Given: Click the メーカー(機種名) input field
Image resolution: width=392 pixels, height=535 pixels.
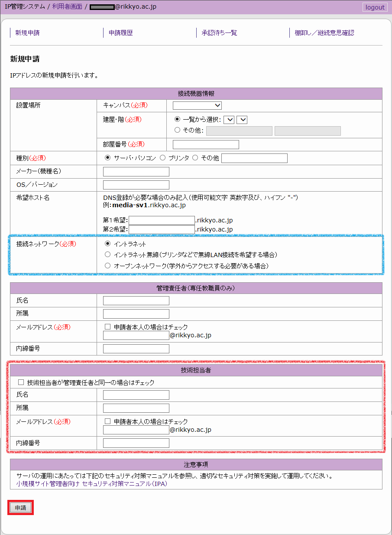Looking at the screenshot, I should [136, 172].
